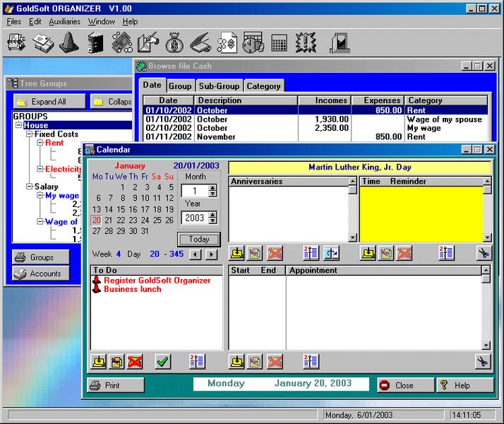Open the banknotes and coins icon
The height and width of the screenshot is (424, 504).
tap(122, 42)
